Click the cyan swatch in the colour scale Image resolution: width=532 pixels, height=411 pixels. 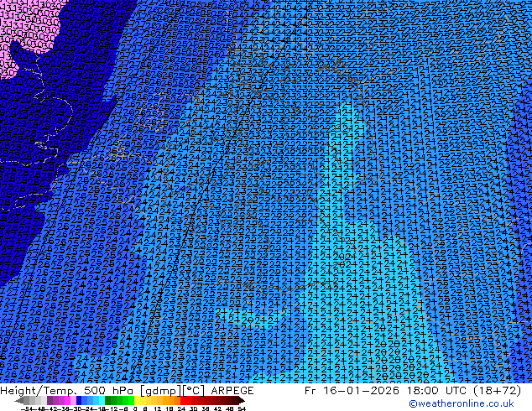[102, 400]
